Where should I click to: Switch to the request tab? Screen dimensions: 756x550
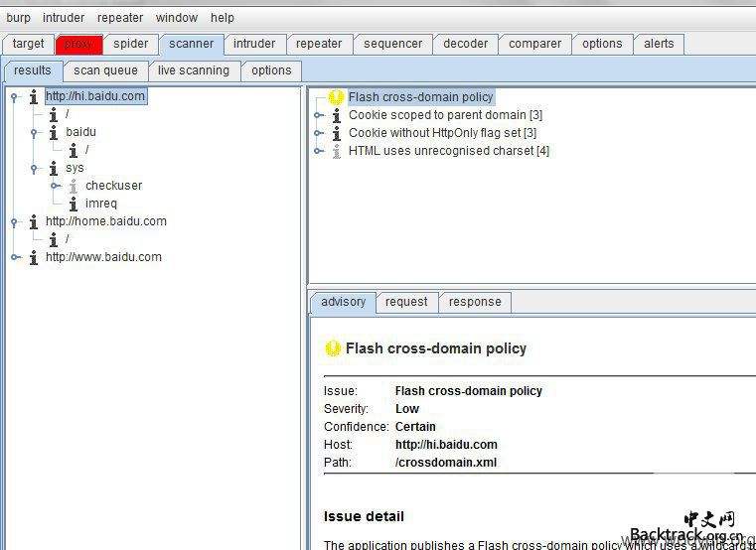406,302
